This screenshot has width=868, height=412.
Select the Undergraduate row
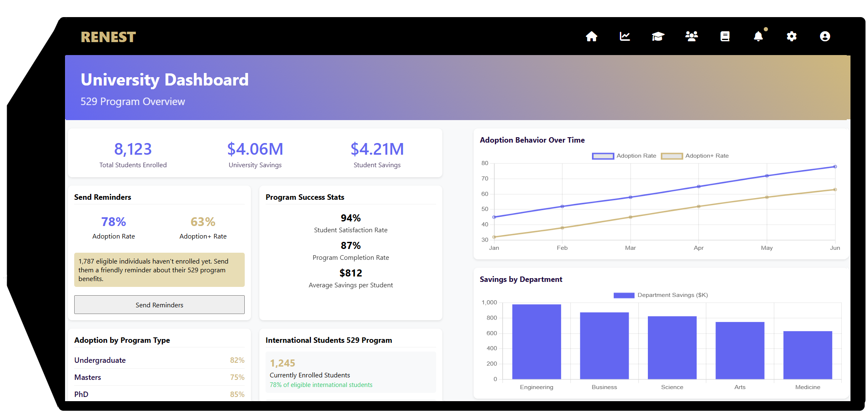[159, 360]
